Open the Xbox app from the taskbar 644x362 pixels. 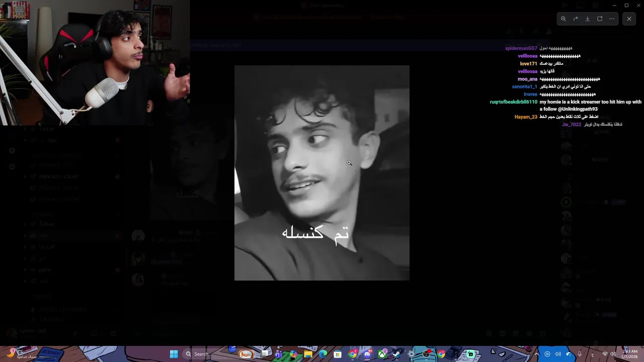coord(382,354)
